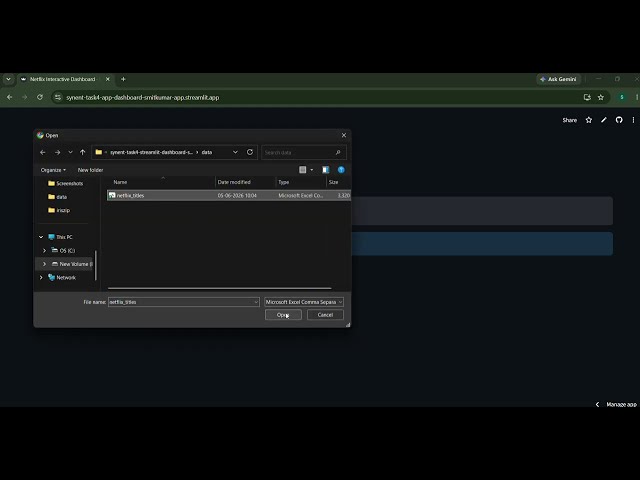Click Share in Streamlit toolbar
The height and width of the screenshot is (480, 640).
click(569, 120)
